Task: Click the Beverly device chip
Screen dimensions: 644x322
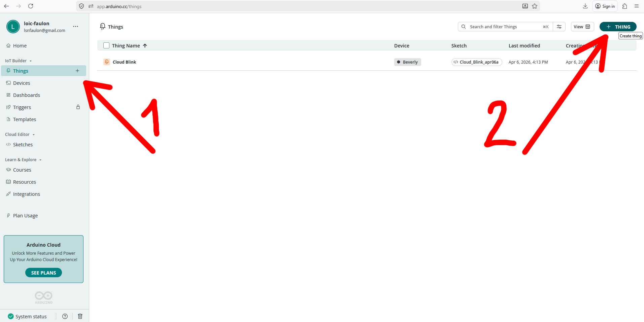Action: [408, 62]
